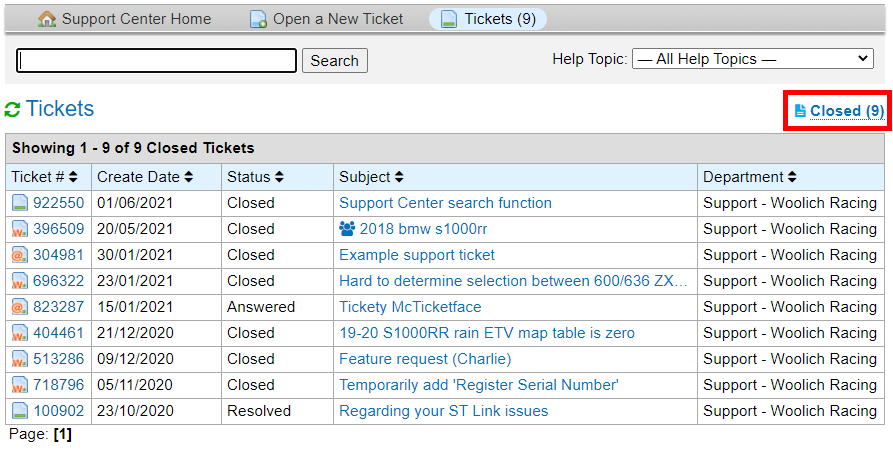Click the Open a New Ticket icon
Image resolution: width=893 pixels, height=471 pixels.
click(258, 19)
